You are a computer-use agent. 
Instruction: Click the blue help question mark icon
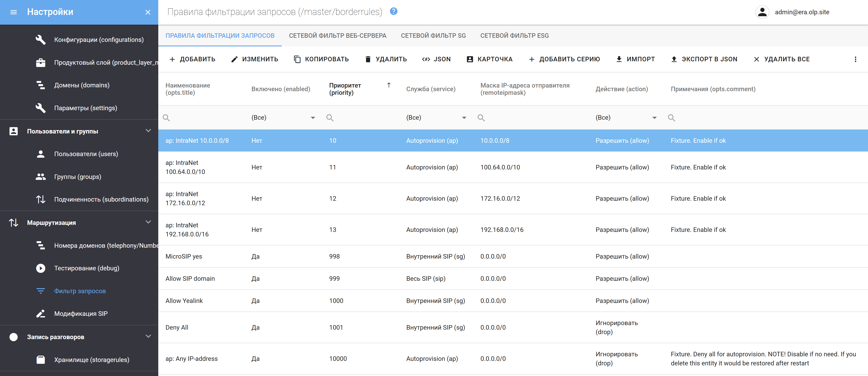click(394, 12)
